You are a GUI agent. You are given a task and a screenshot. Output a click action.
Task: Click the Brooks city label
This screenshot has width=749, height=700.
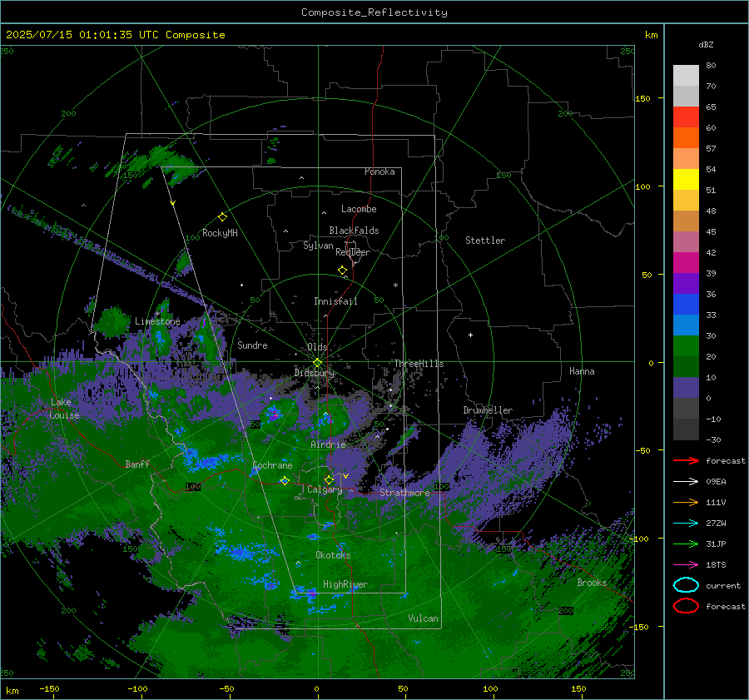point(592,583)
